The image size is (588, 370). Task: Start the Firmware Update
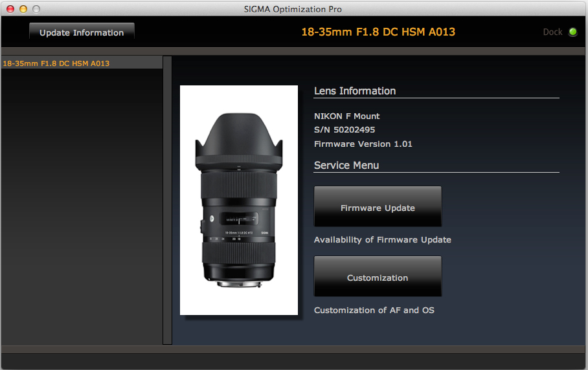pos(378,206)
